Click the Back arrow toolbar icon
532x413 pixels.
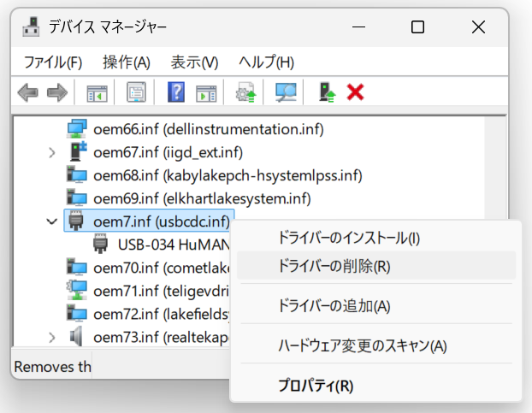[28, 92]
